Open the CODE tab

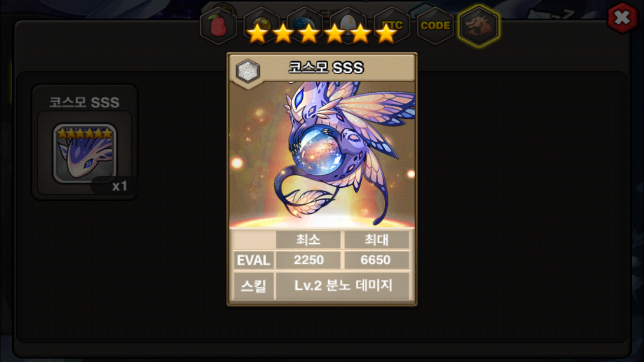click(x=435, y=26)
